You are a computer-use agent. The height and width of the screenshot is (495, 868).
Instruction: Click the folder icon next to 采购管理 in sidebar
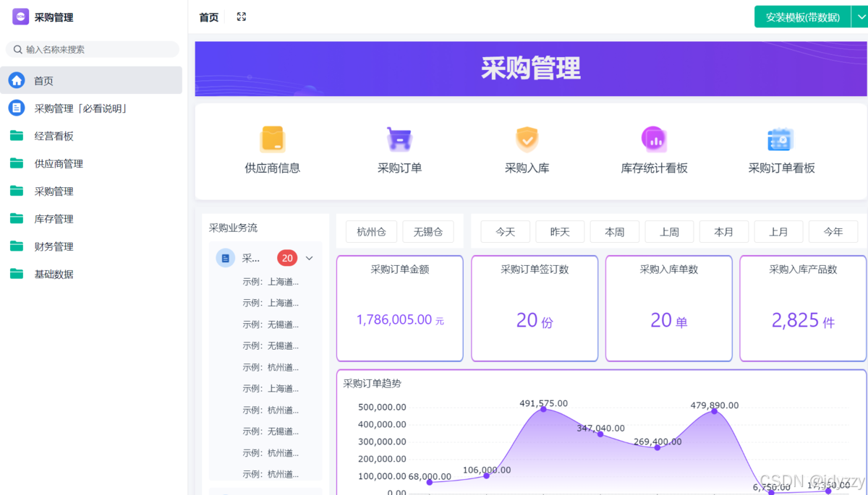point(17,191)
